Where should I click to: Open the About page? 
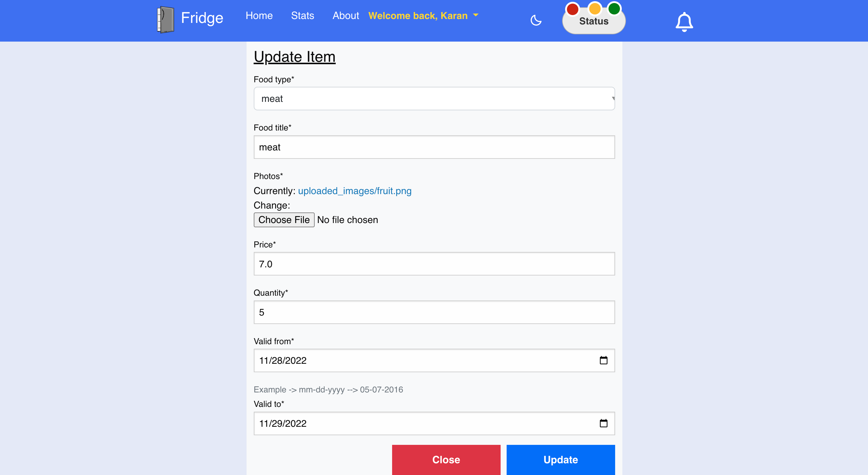[x=346, y=15]
